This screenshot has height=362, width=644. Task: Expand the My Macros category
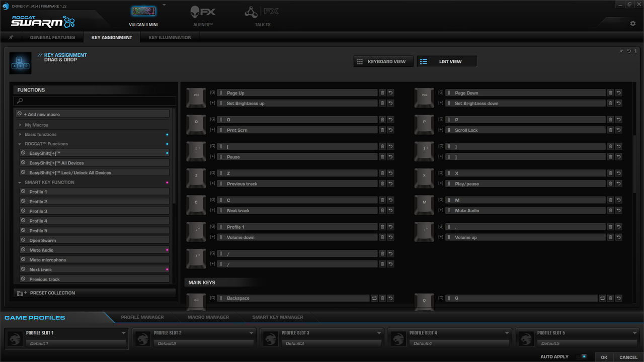(20, 125)
